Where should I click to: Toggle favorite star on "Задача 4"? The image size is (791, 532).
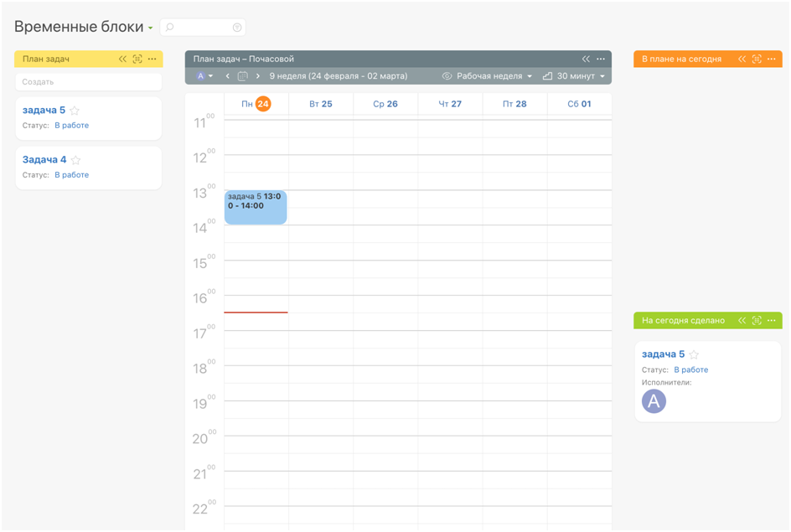[x=75, y=160]
